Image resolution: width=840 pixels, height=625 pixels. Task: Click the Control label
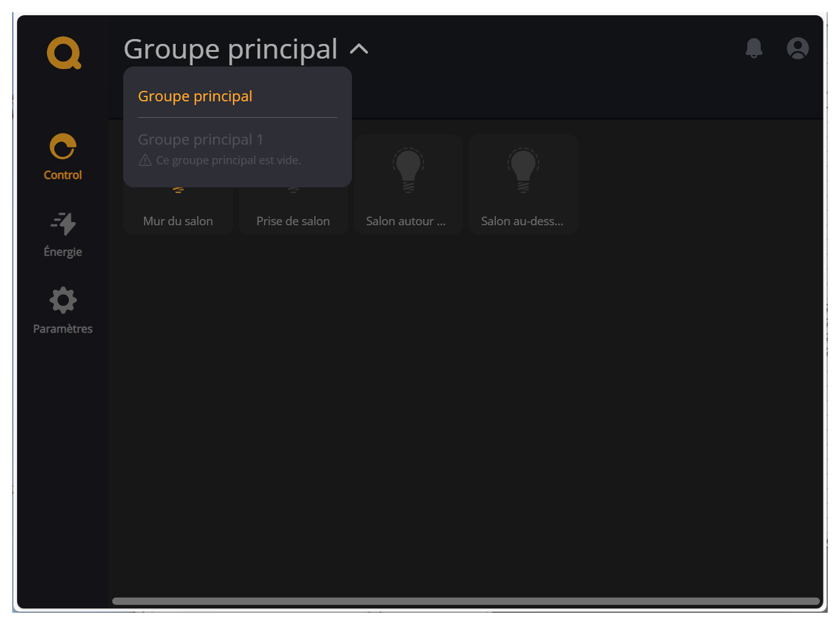[62, 175]
